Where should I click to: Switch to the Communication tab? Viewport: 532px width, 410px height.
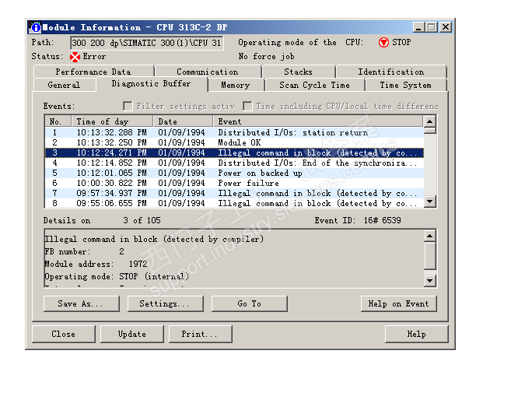pyautogui.click(x=208, y=72)
